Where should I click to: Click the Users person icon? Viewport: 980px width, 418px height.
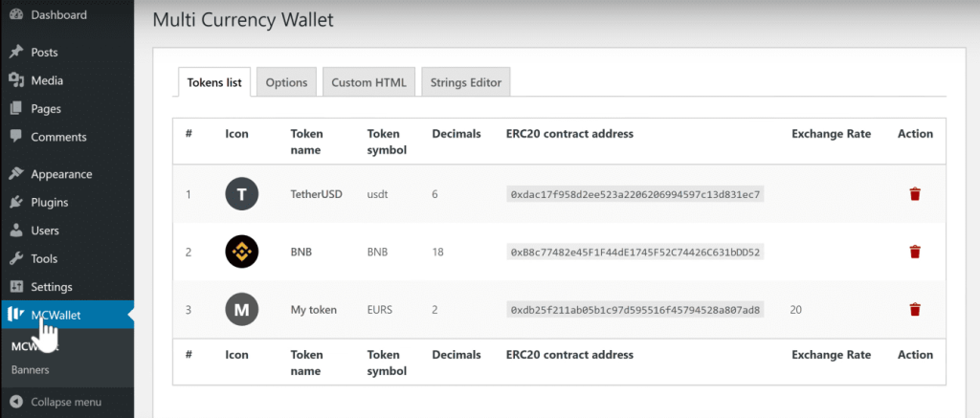[x=17, y=231]
